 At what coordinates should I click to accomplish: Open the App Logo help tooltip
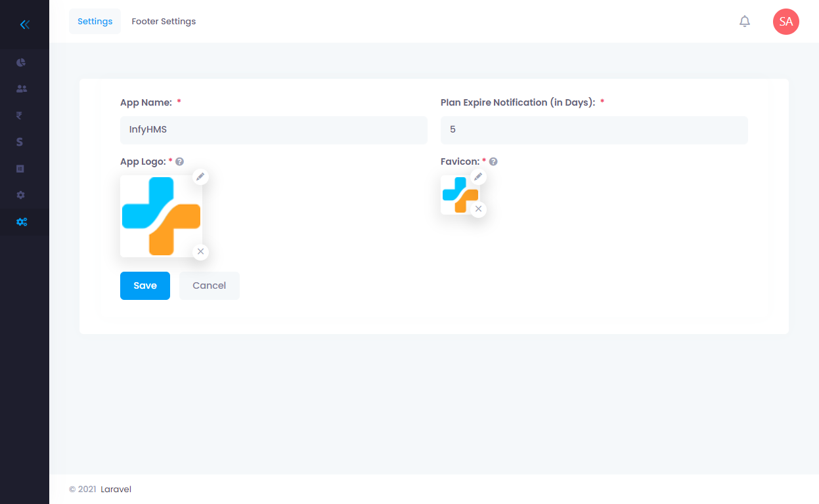click(179, 161)
